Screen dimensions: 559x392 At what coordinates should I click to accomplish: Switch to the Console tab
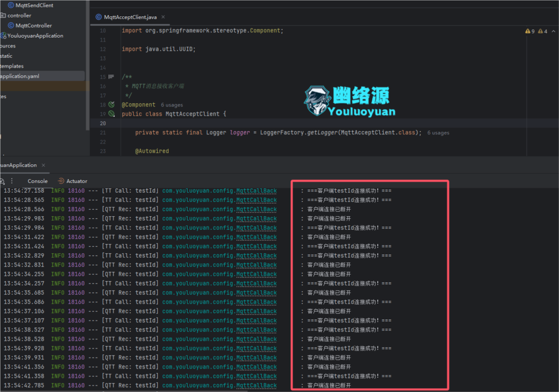[38, 181]
